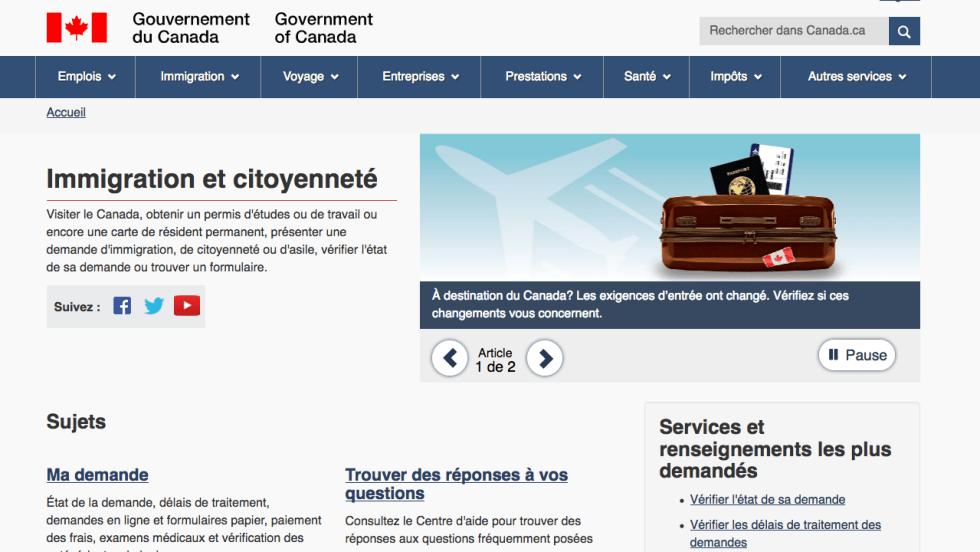The height and width of the screenshot is (552, 980).
Task: Open the Twitter follow icon
Action: pyautogui.click(x=154, y=306)
